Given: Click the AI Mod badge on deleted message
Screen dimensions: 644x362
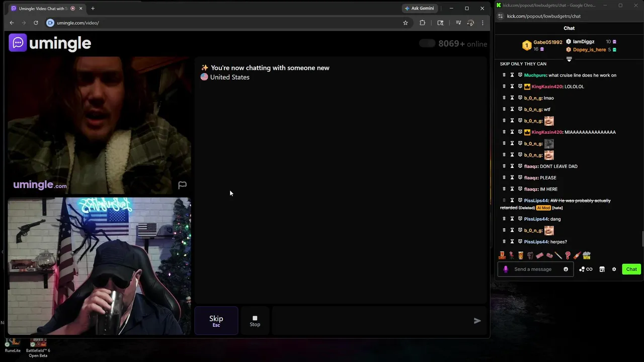Looking at the screenshot, I should (543, 208).
